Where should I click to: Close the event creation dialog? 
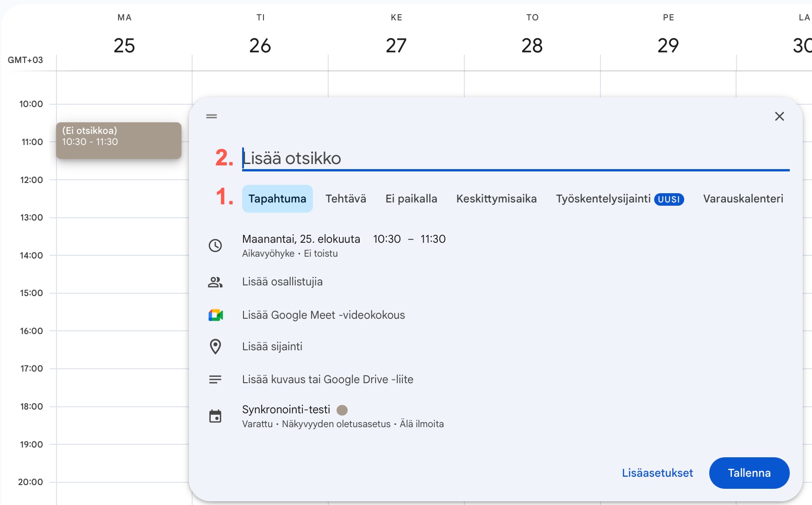[779, 116]
